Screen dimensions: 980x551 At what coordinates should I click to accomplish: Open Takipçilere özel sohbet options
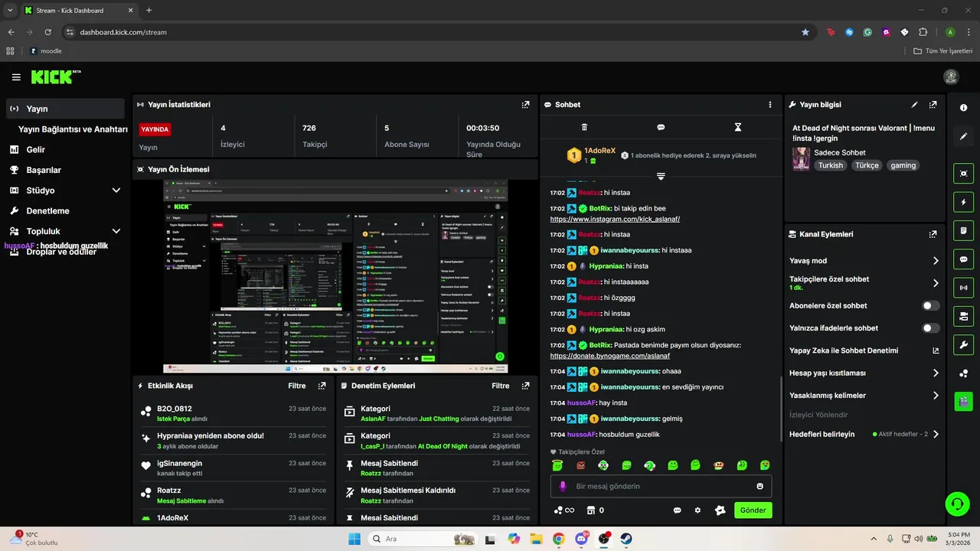864,283
